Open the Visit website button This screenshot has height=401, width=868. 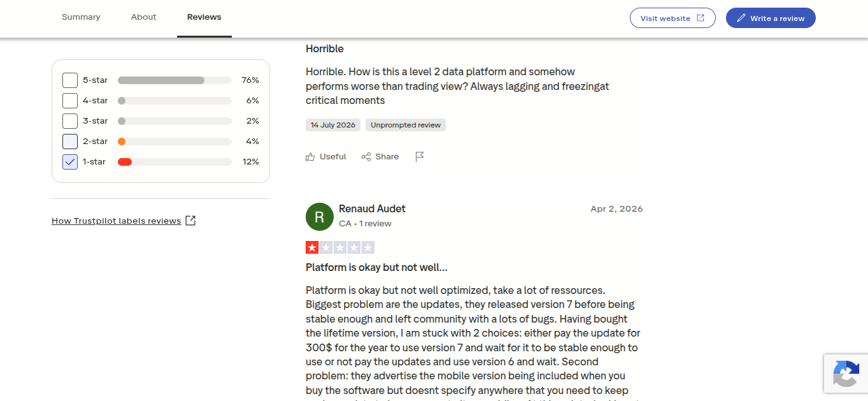point(672,18)
